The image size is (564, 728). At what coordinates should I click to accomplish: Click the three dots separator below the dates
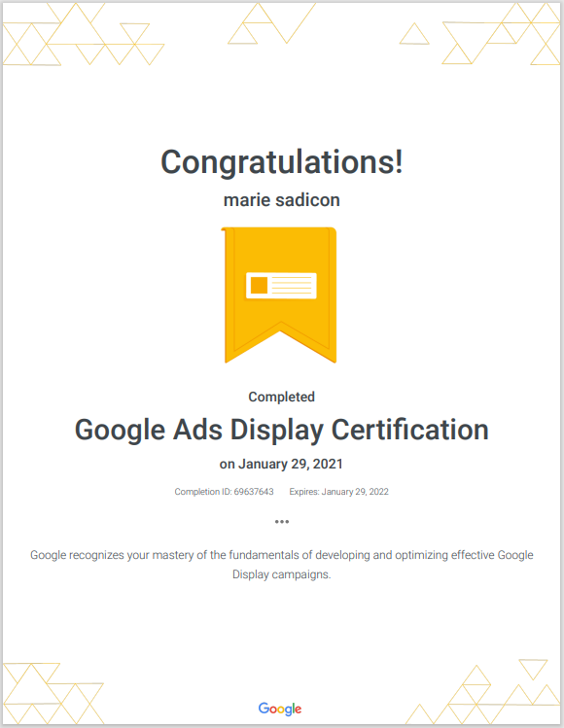pyautogui.click(x=282, y=522)
